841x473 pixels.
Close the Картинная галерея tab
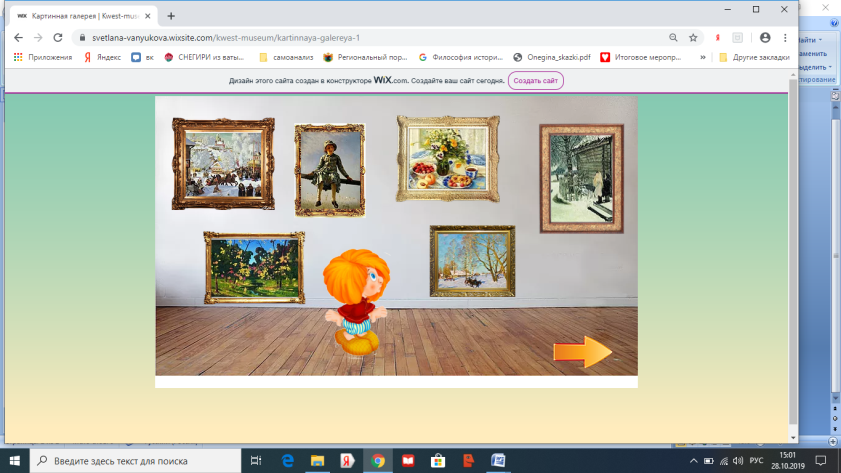147,16
